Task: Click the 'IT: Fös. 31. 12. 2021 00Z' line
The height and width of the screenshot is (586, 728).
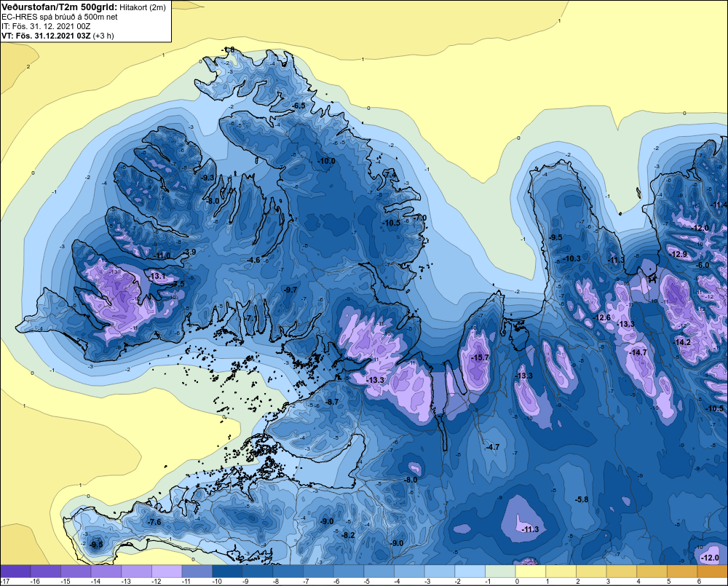Action: coord(46,26)
